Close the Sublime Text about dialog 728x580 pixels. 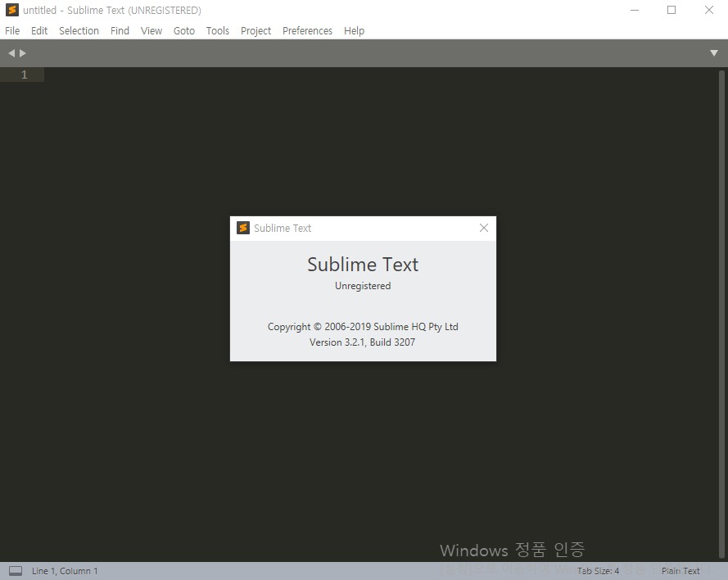point(484,228)
